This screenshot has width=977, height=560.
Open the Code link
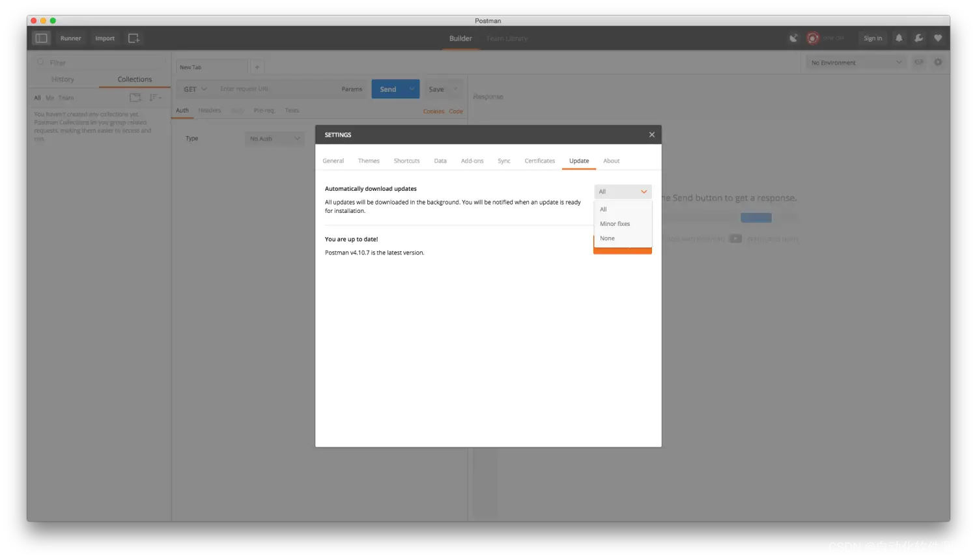[456, 111]
